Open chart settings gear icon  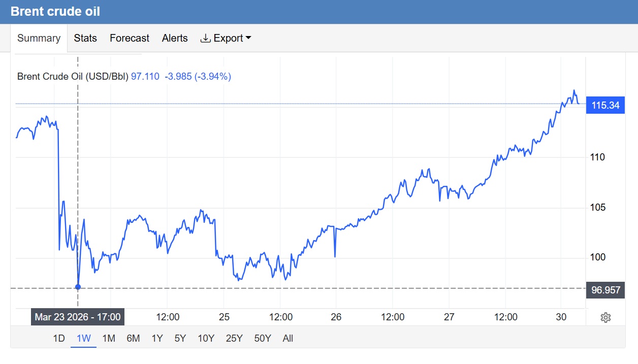605,318
